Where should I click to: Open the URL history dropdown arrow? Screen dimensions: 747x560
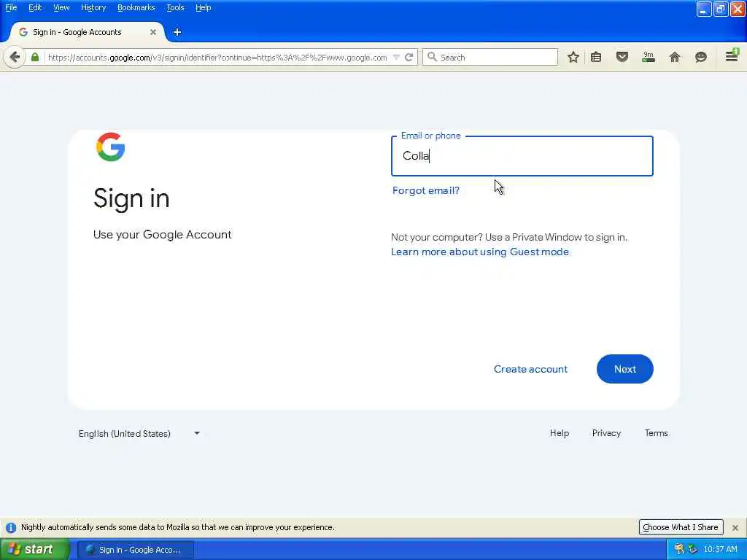click(x=396, y=57)
